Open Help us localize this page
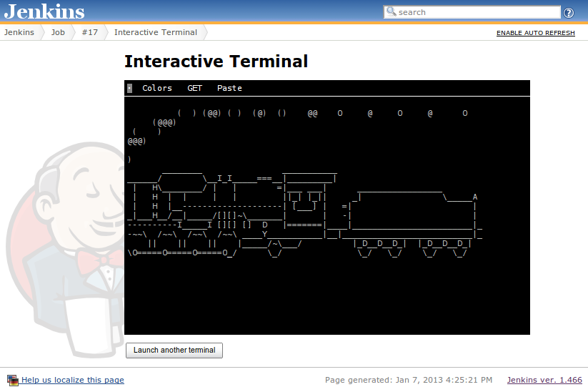The width and height of the screenshot is (588, 392). 72,380
